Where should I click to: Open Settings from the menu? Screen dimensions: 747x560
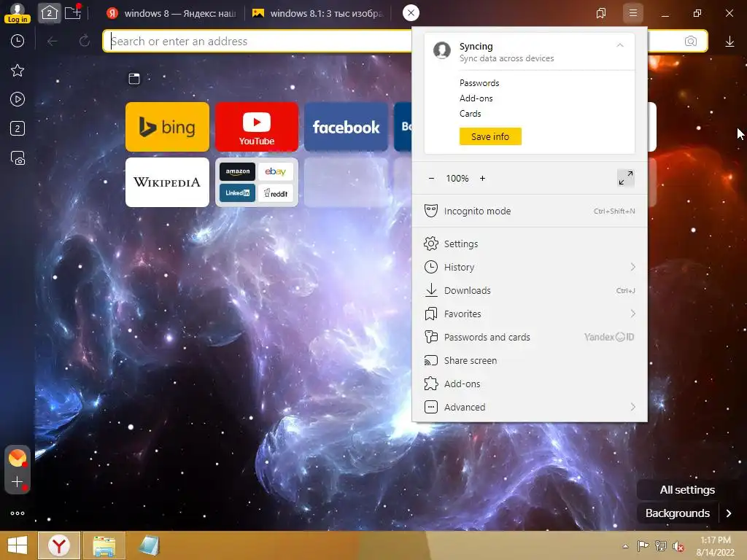530,244
